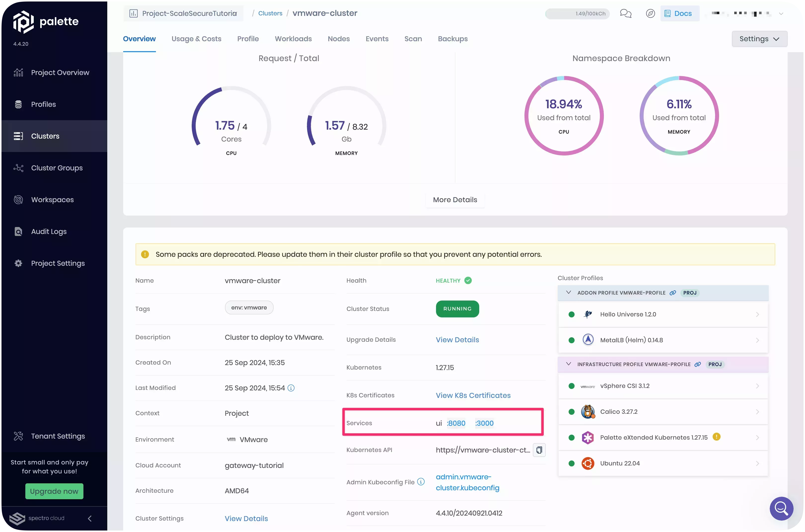Expand the Settings dropdown
This screenshot has width=805, height=532.
pyautogui.click(x=759, y=39)
